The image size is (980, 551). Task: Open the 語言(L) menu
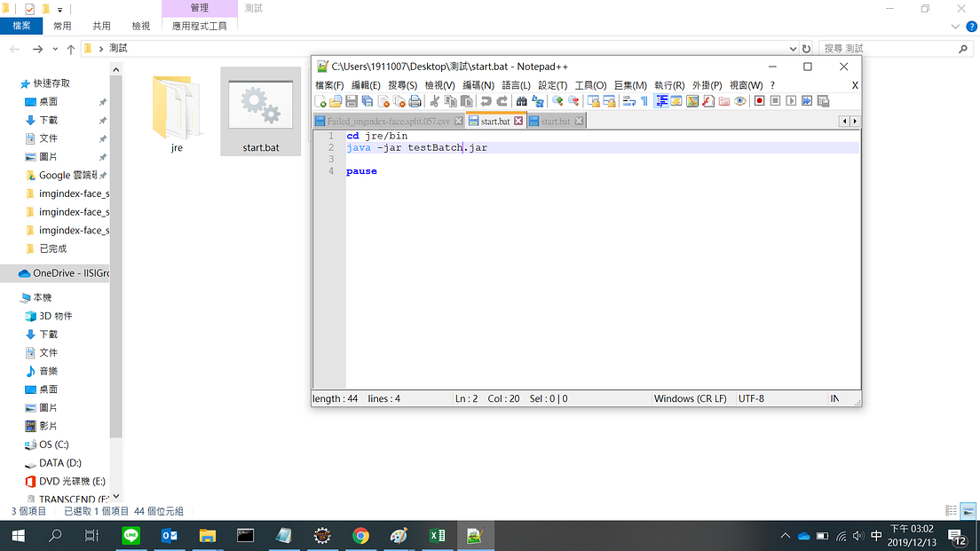pos(517,85)
